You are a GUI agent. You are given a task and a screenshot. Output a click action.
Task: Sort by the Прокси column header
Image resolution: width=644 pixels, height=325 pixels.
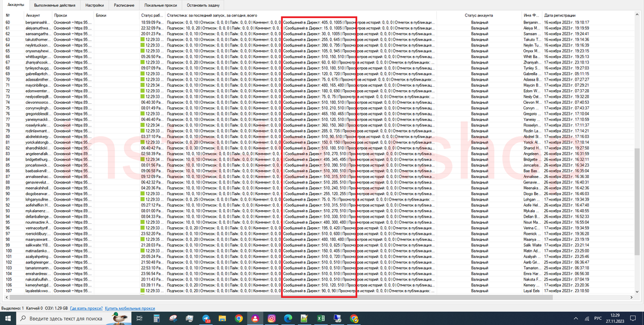point(73,16)
